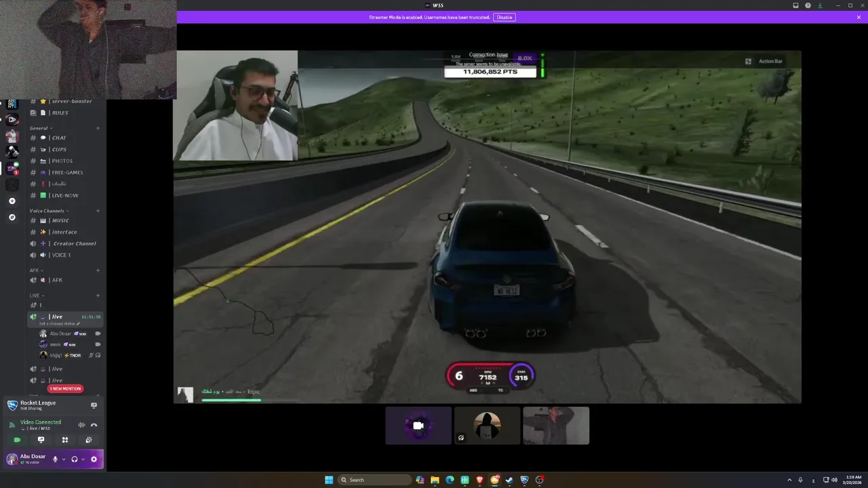Toggle microphone mute
868x488 pixels.
click(x=56, y=459)
